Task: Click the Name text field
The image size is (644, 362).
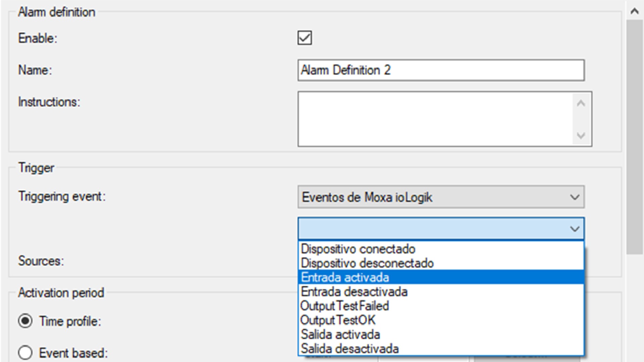Action: click(x=441, y=70)
